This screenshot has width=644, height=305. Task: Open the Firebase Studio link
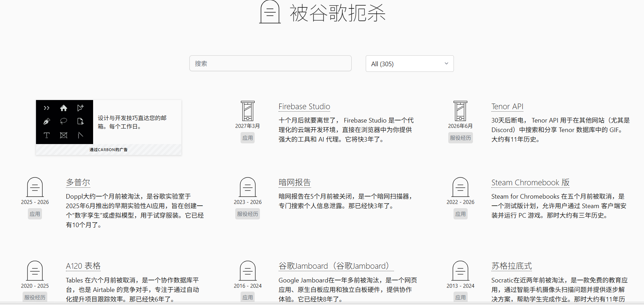304,106
